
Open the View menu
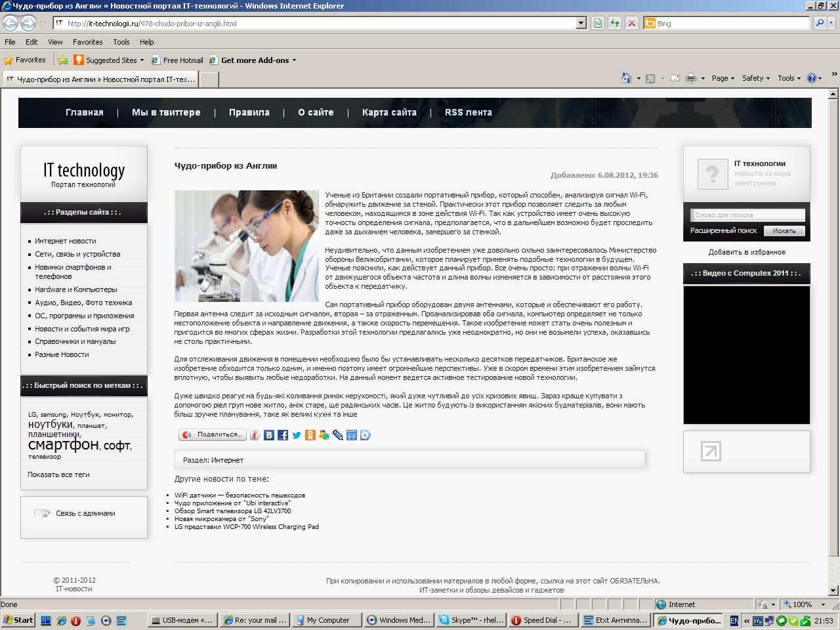[x=55, y=41]
